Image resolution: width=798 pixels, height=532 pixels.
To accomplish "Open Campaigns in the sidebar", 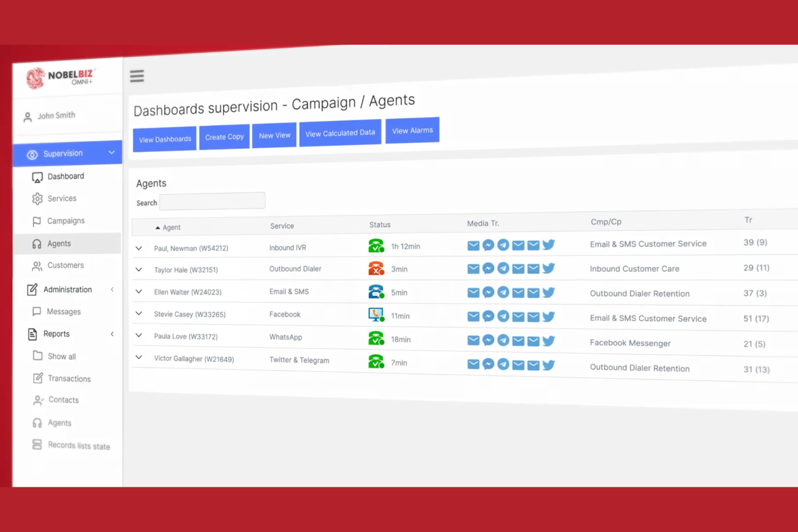I will point(66,221).
